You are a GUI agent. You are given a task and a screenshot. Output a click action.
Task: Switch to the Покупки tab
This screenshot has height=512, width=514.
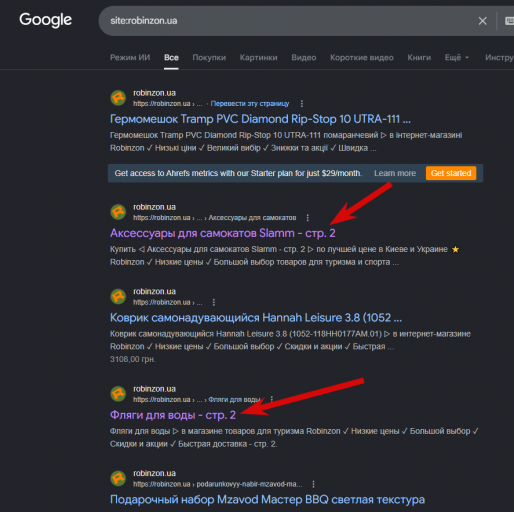[209, 58]
